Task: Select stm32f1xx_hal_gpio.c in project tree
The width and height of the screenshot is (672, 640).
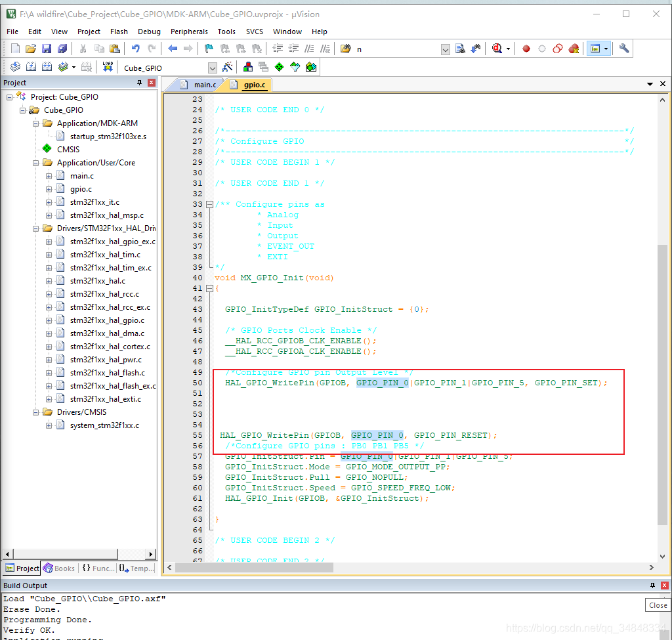Action: pyautogui.click(x=107, y=320)
